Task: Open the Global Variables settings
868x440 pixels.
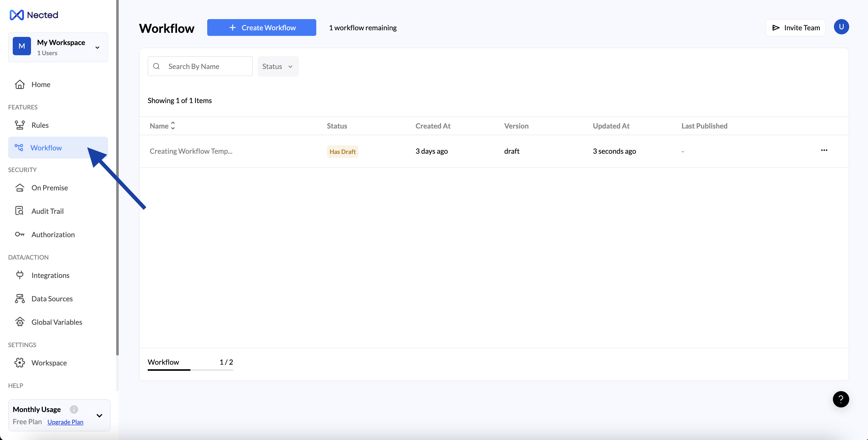Action: pyautogui.click(x=57, y=322)
